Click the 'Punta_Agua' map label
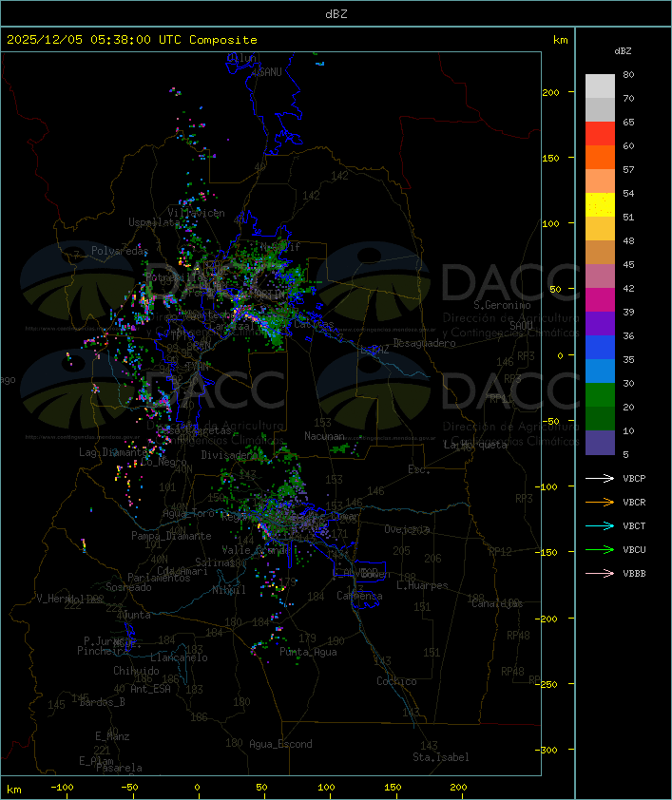672x800 pixels. pos(308,652)
